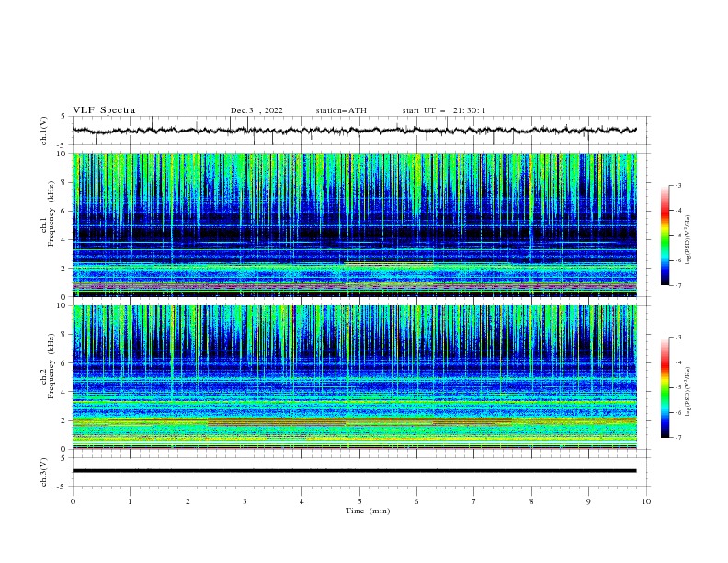Screen dimensions: 728x563
Task: Click the "8" tick on the time axis
Action: 531,501
